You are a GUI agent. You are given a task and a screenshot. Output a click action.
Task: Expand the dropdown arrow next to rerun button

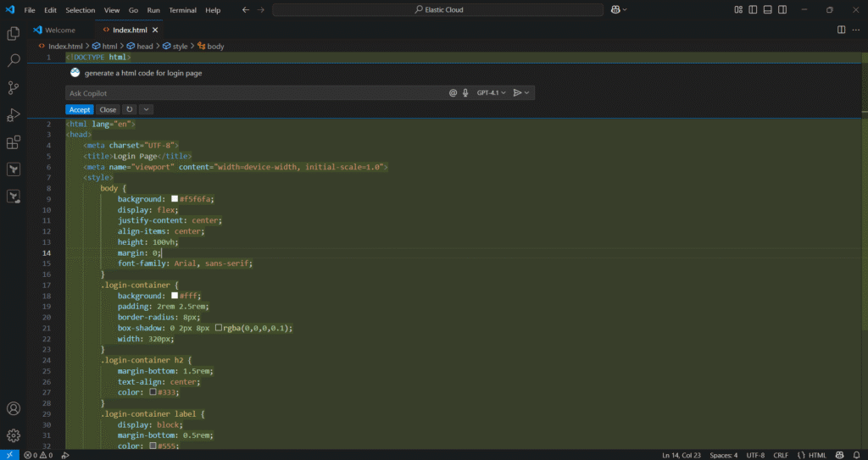pyautogui.click(x=146, y=109)
